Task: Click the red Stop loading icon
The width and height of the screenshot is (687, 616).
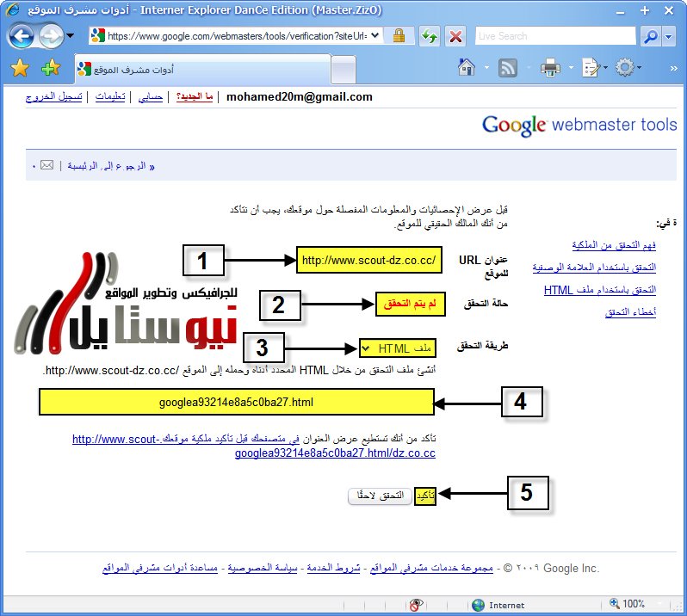Action: pos(455,36)
